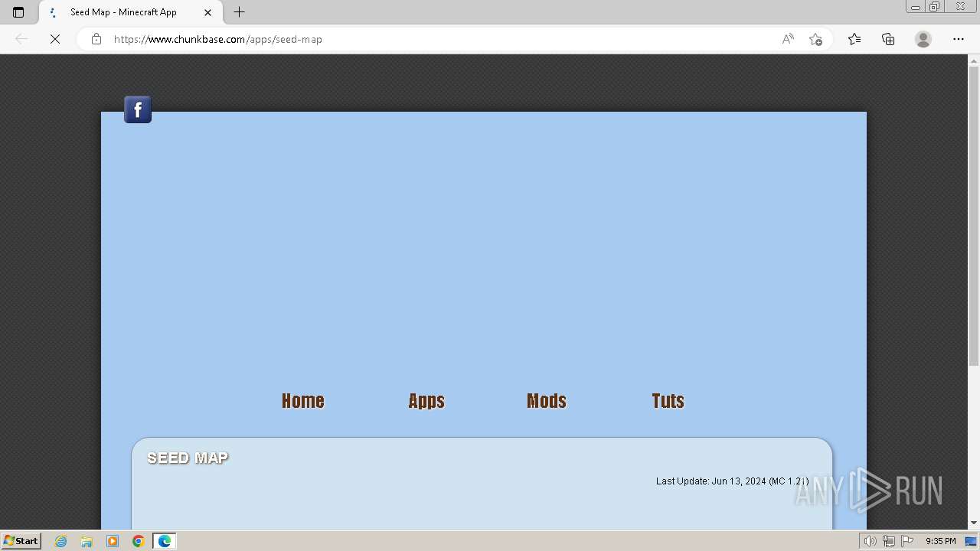This screenshot has height=551, width=980.
Task: Open the Mods menu item
Action: 547,401
